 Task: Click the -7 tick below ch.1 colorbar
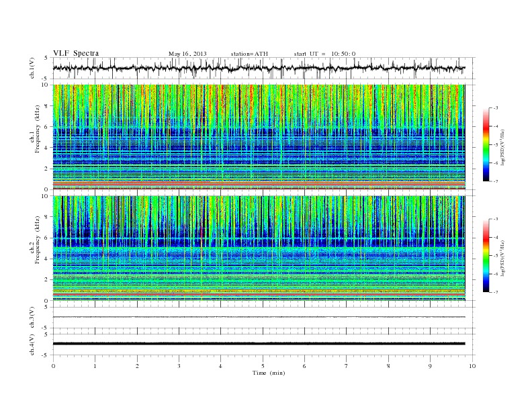tap(496, 181)
